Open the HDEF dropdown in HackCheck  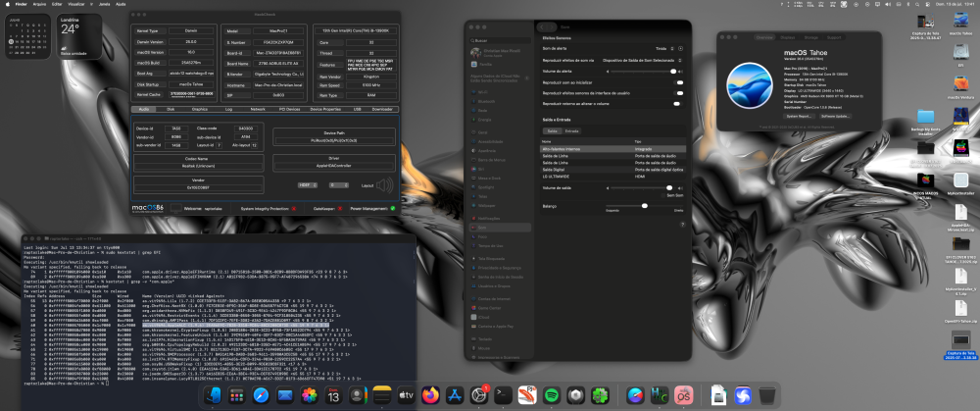308,185
